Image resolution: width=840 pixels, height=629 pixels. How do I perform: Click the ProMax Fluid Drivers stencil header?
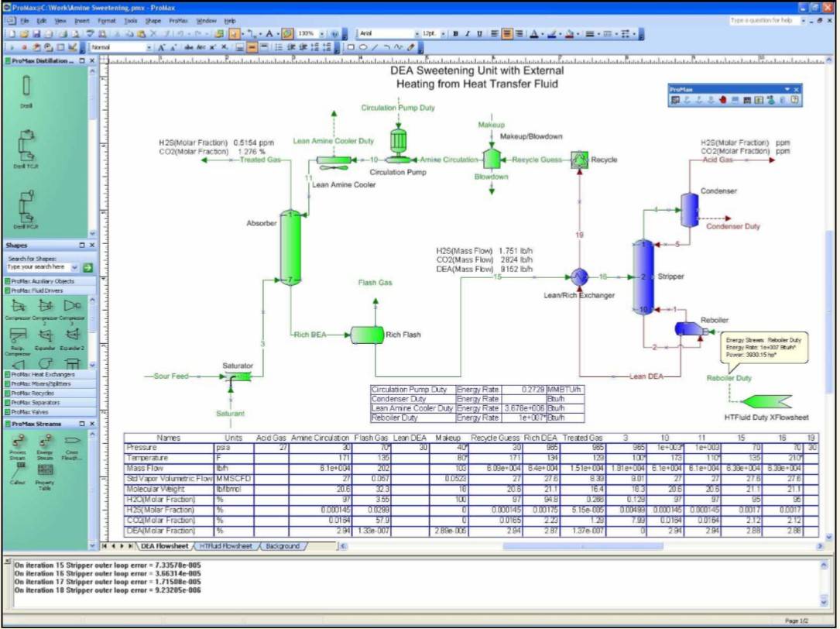pos(50,290)
